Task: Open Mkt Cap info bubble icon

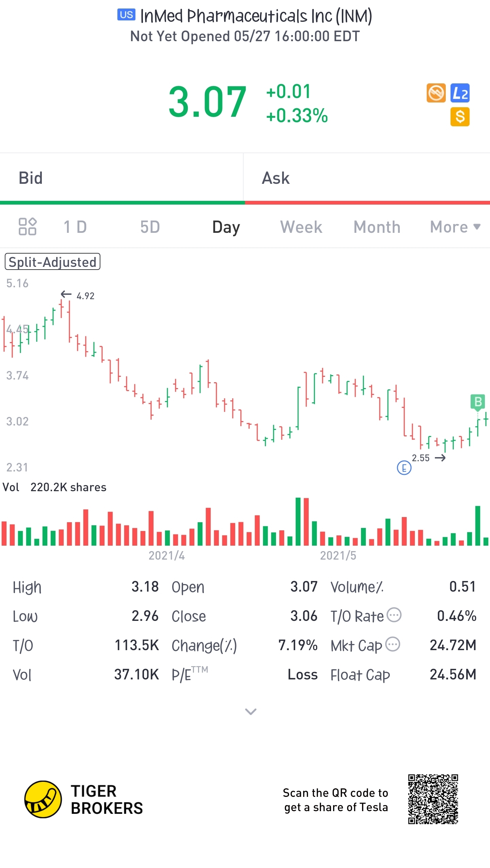Action: pos(393,644)
